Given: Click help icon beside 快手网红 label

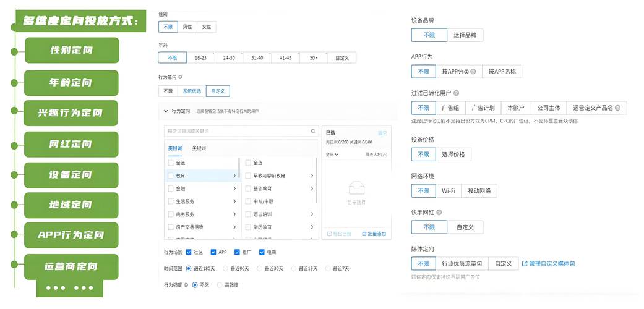Looking at the screenshot, I should click(439, 213).
